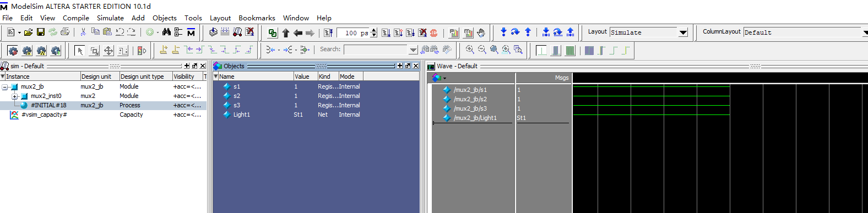Click the Find binoculars icon
868x213 pixels.
click(166, 32)
